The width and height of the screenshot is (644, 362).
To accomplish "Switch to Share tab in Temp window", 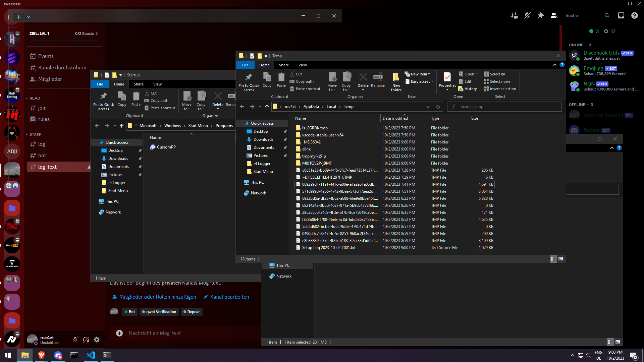I will click(284, 65).
